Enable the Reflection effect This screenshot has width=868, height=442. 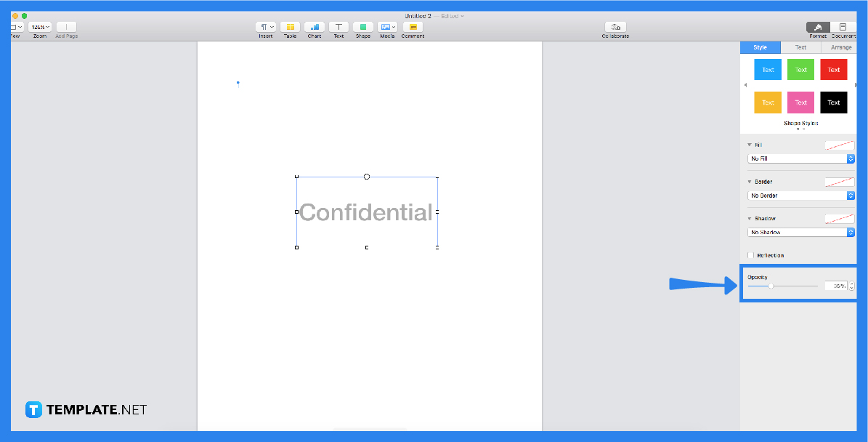[750, 255]
